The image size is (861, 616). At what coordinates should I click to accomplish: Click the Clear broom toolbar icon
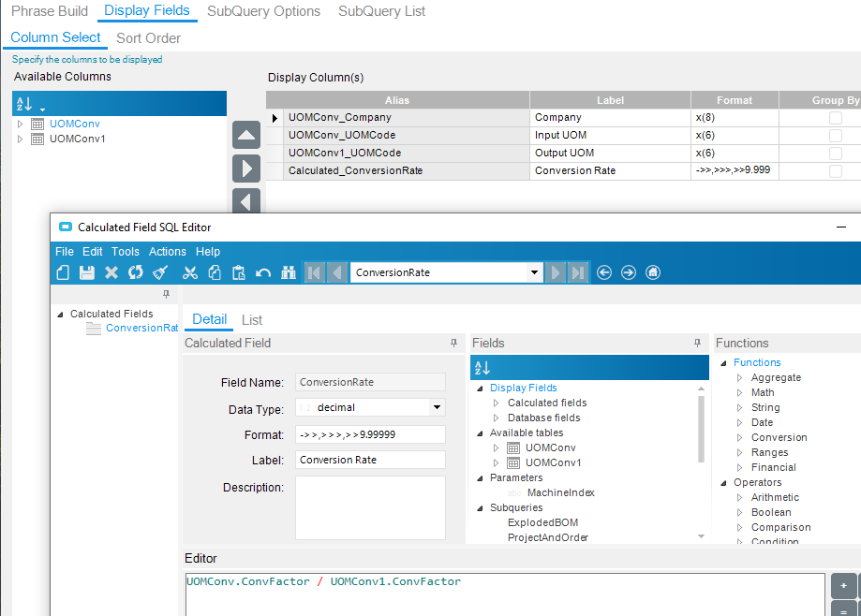coord(160,272)
